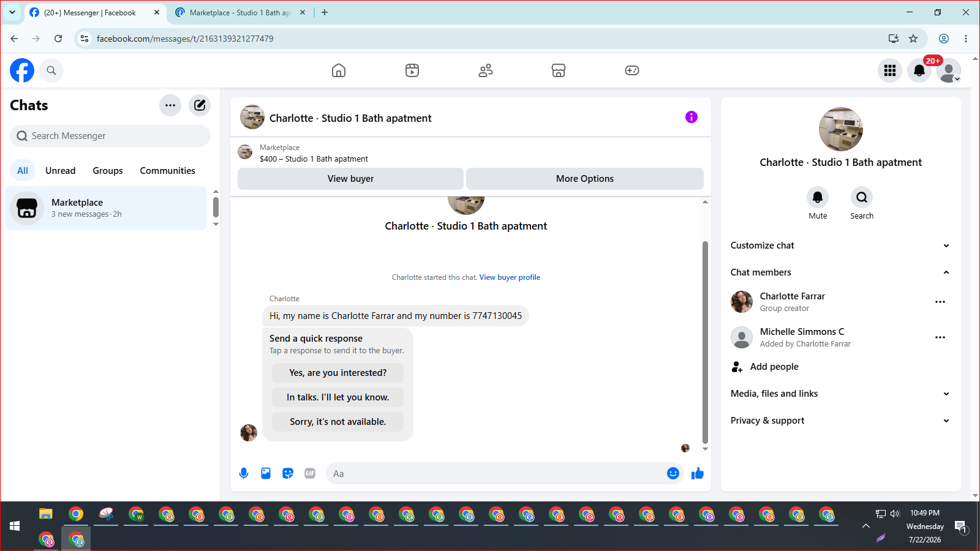Click Charlotte's listing thumbnail in right panel

click(840, 129)
